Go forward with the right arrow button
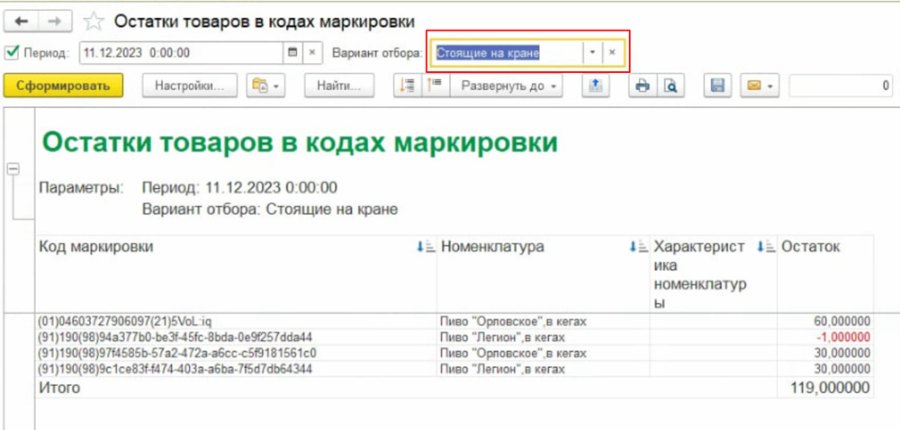This screenshot has height=430, width=900. pyautogui.click(x=55, y=21)
